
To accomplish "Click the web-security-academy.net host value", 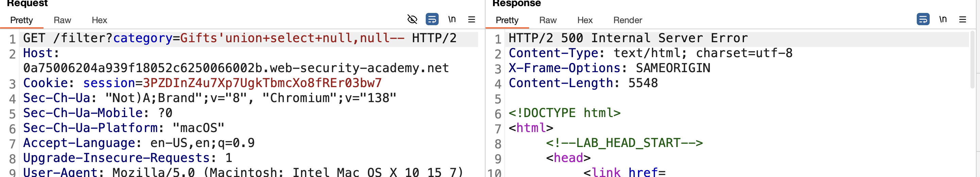I will [x=236, y=68].
